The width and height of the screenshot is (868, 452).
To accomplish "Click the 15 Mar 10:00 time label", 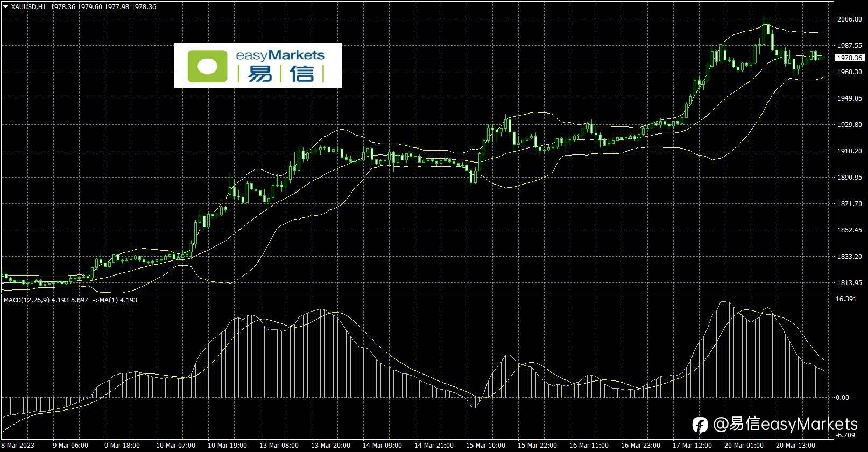I will point(485,446).
